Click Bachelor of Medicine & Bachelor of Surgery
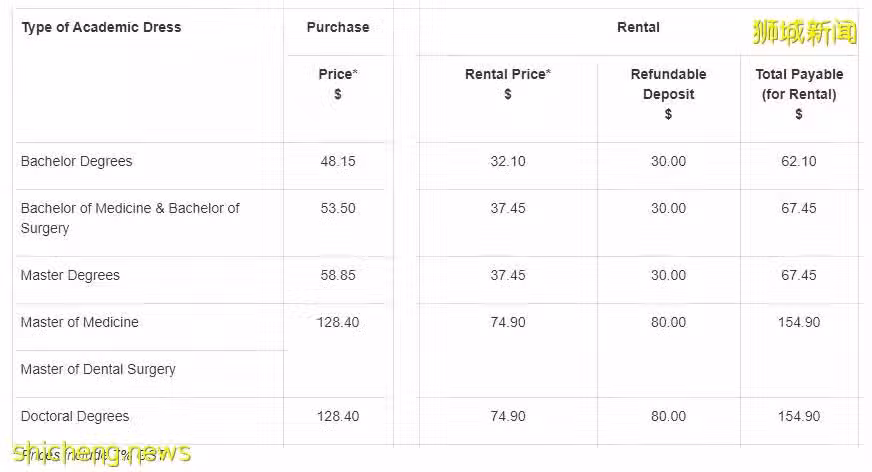The image size is (872, 472). click(130, 218)
